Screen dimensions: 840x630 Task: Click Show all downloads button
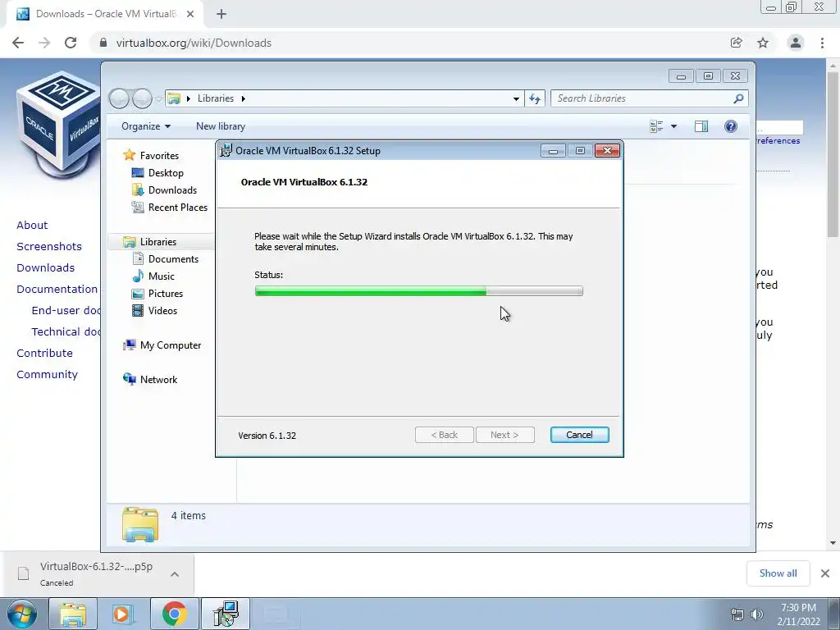[x=778, y=573]
